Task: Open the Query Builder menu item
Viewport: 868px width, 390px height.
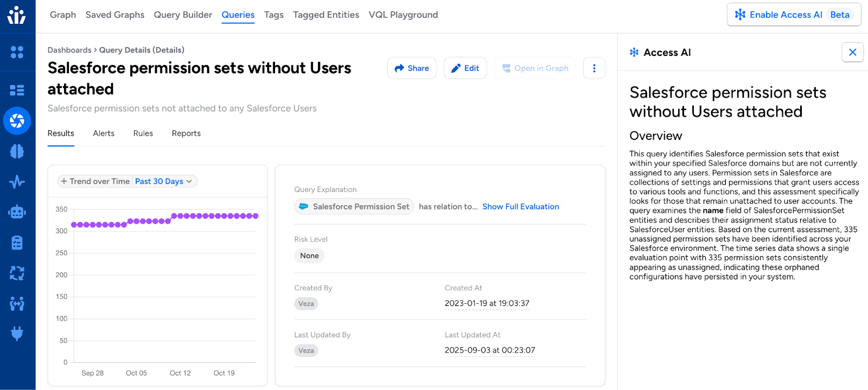Action: pos(183,15)
